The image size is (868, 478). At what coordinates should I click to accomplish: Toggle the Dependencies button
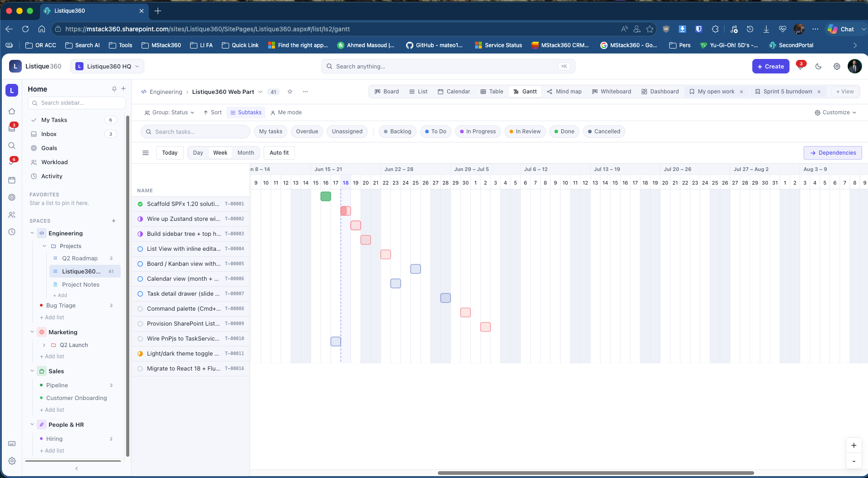833,153
